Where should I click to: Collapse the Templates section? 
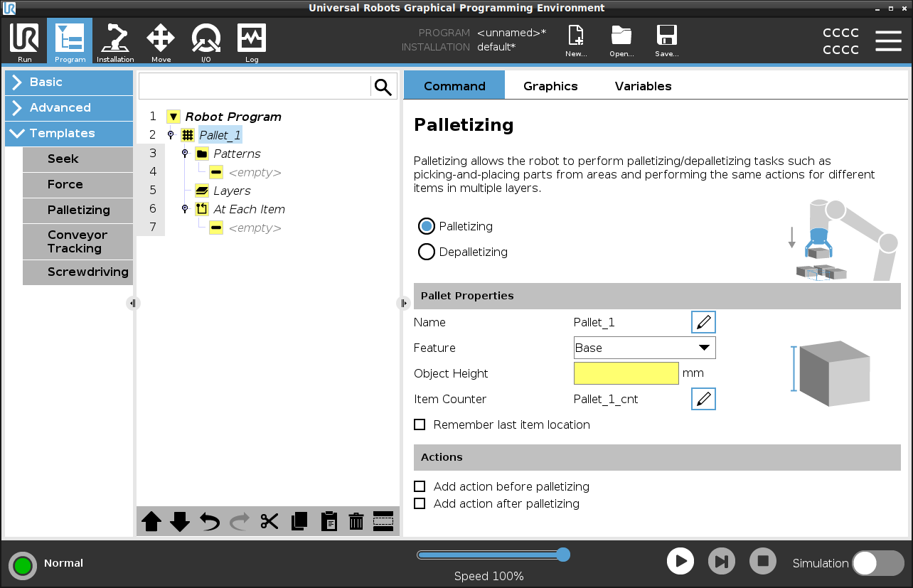pyautogui.click(x=69, y=134)
